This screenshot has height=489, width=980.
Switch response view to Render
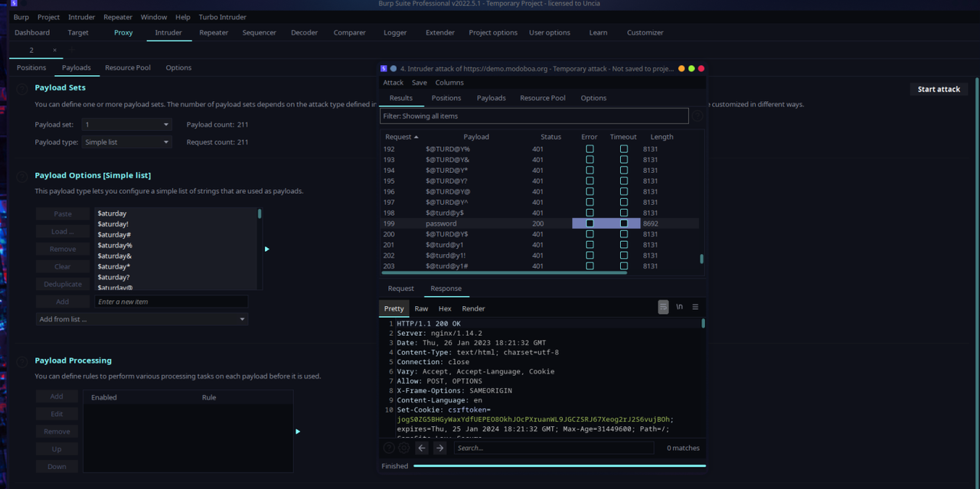tap(473, 308)
